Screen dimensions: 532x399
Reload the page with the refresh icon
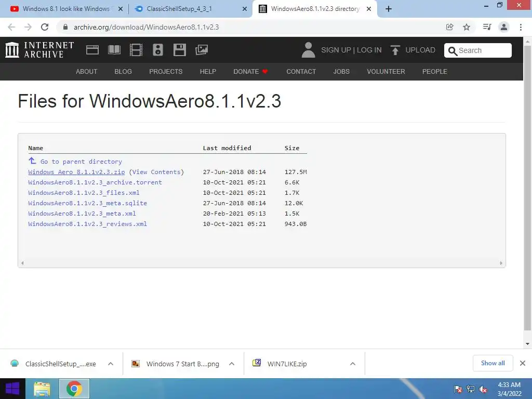[x=45, y=27]
